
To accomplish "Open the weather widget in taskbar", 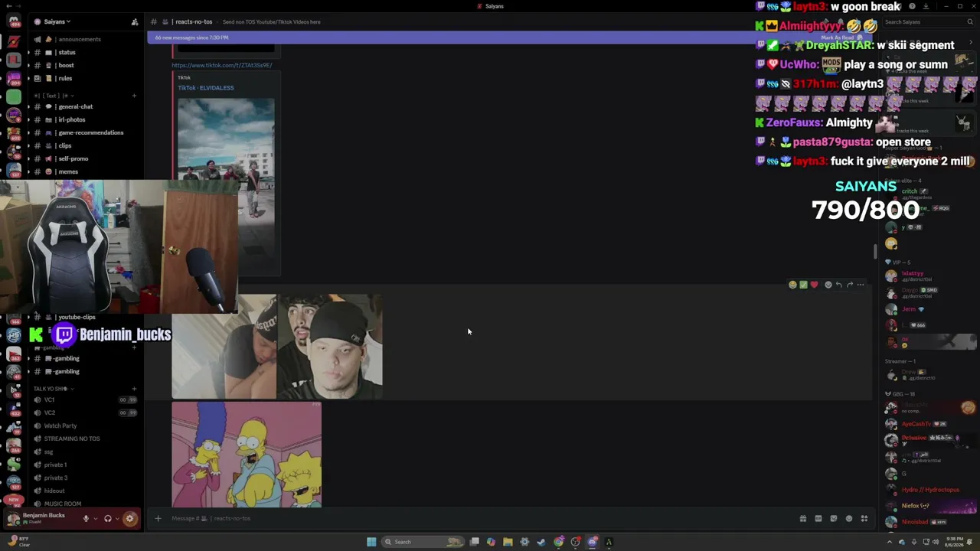I will (19, 542).
